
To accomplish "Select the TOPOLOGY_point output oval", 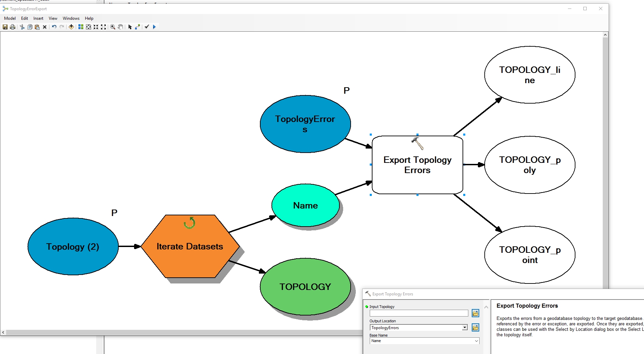I will (530, 255).
